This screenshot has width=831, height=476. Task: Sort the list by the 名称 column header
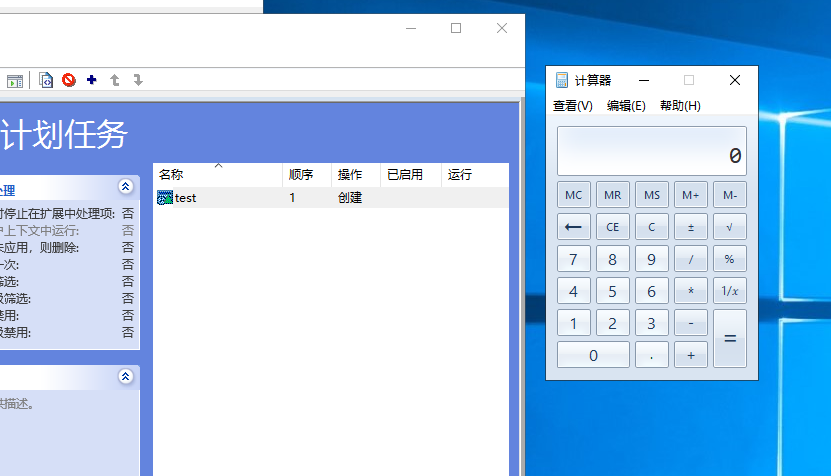pos(217,175)
